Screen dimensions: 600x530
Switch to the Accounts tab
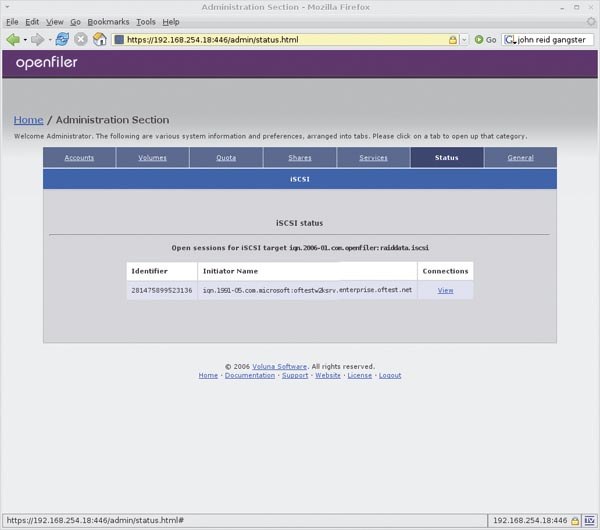tap(79, 158)
